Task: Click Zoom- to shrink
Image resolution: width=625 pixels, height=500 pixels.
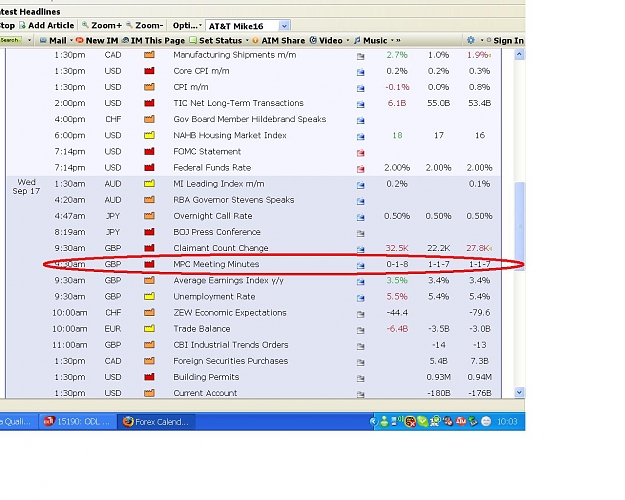Action: click(145, 26)
